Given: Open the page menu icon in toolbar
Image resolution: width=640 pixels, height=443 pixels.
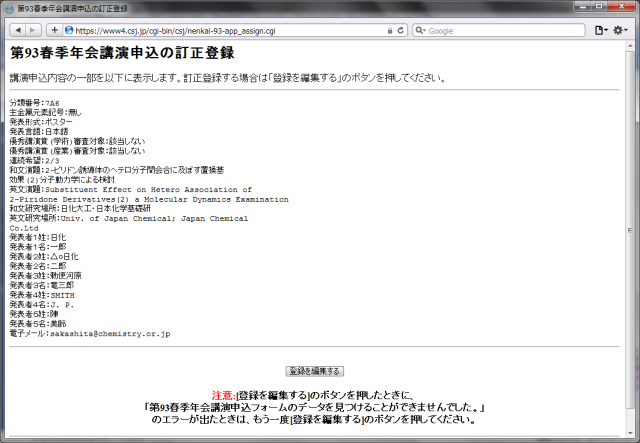Looking at the screenshot, I should coord(600,30).
